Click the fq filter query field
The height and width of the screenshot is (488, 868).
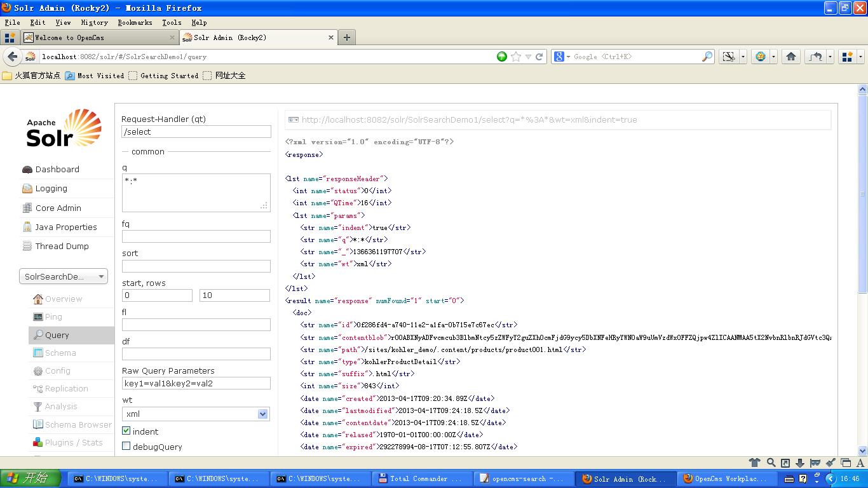[196, 236]
